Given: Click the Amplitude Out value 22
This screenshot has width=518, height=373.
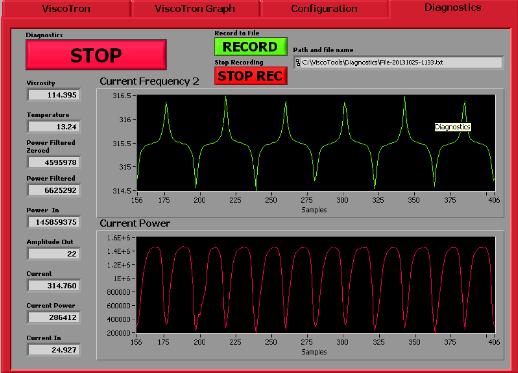Looking at the screenshot, I should click(x=54, y=254).
